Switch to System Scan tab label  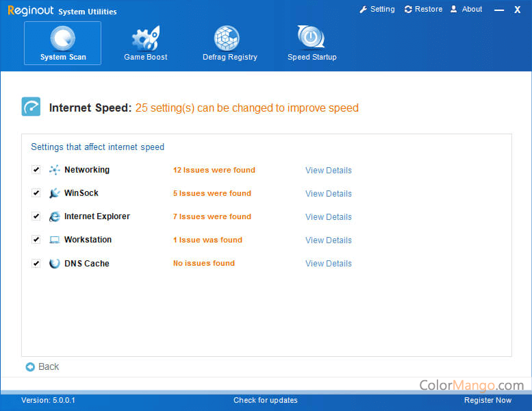click(63, 57)
